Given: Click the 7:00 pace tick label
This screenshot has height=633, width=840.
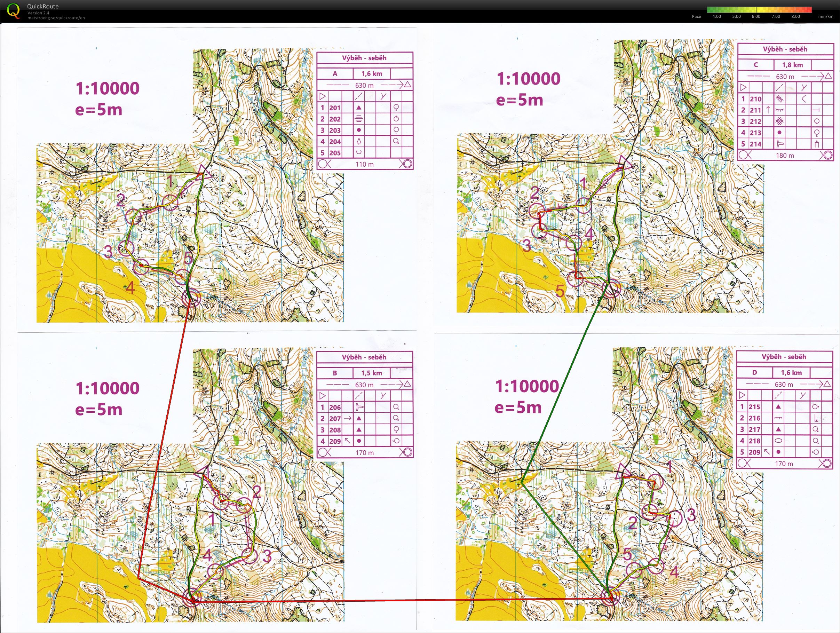Looking at the screenshot, I should pos(775,16).
